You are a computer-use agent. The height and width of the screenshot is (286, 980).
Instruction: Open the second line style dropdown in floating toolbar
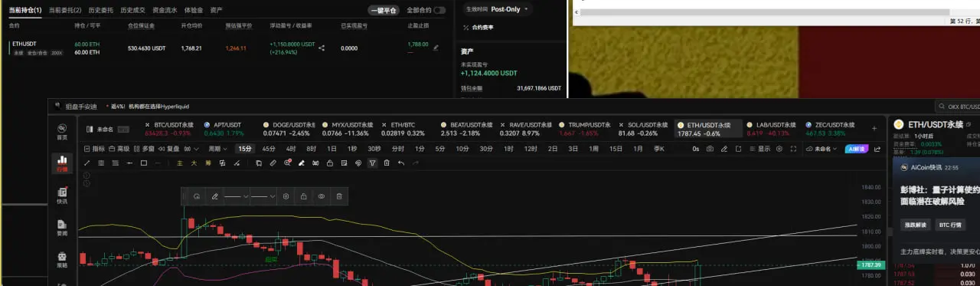click(x=263, y=196)
